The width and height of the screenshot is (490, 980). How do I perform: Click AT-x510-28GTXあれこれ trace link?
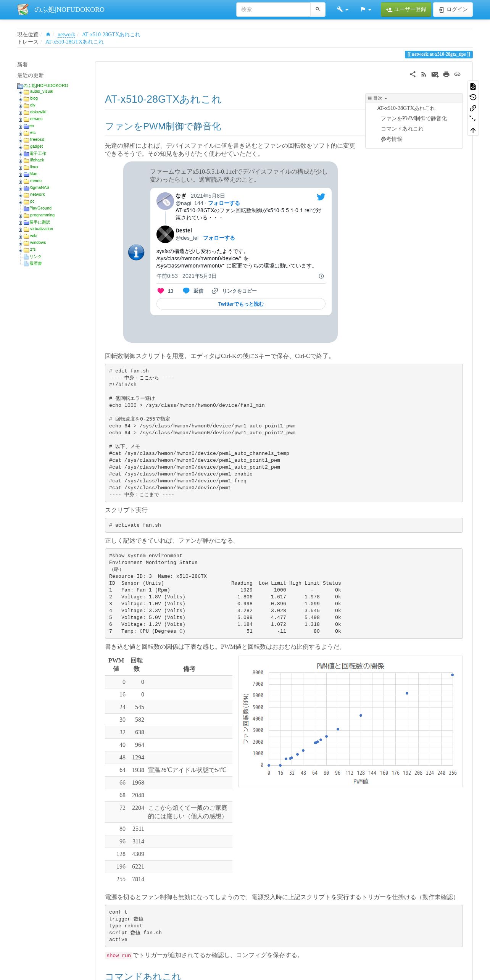[74, 42]
